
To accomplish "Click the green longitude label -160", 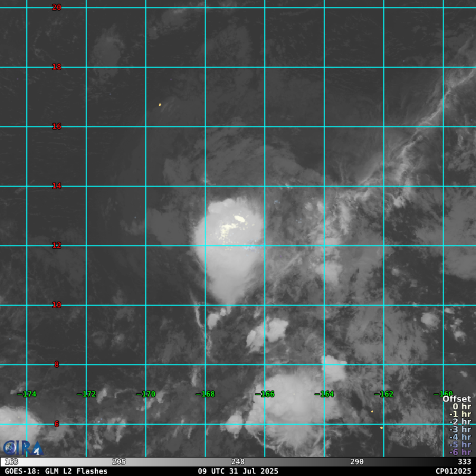I will point(443,394).
